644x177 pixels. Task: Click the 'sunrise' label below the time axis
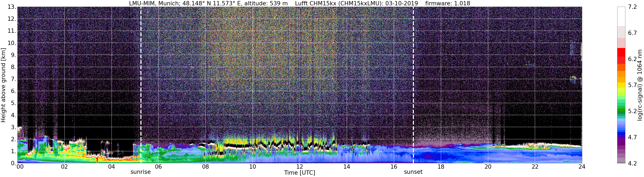[140, 172]
